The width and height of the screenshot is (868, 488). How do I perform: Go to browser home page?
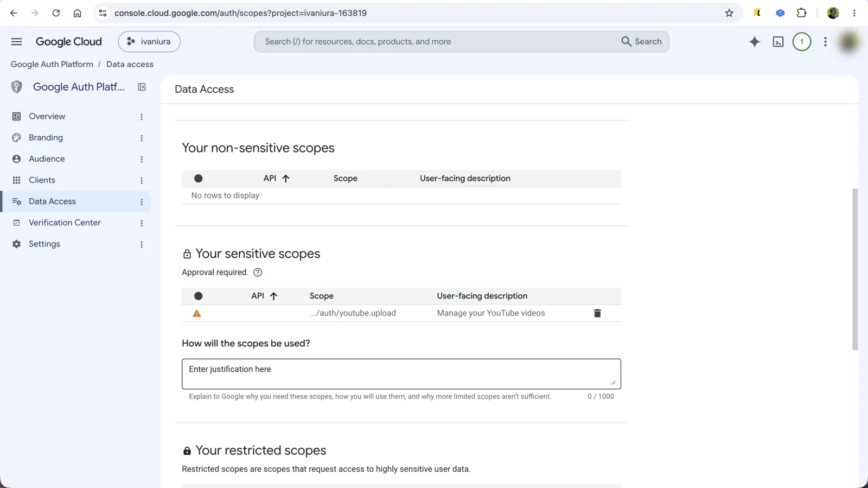pos(77,13)
